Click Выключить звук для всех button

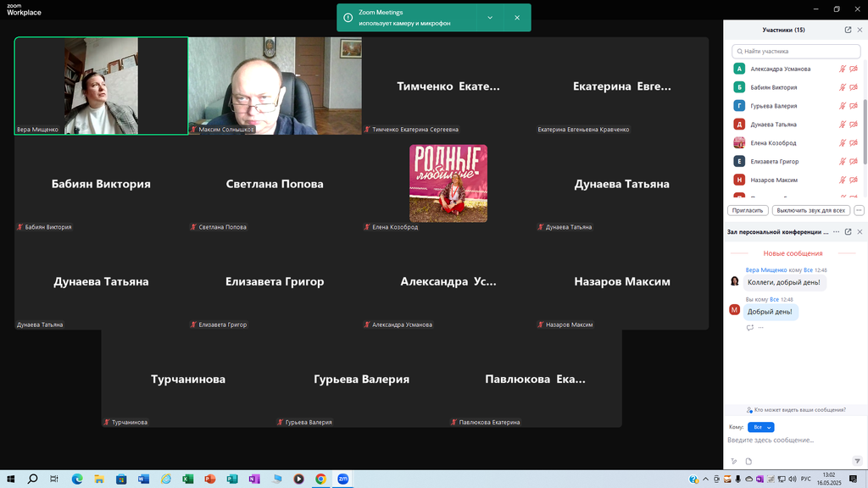(x=810, y=210)
